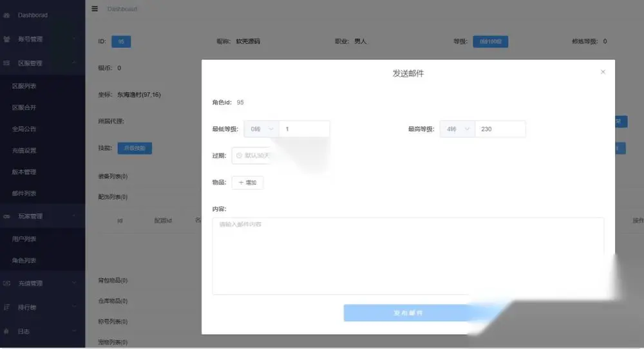Image resolution: width=644 pixels, height=349 pixels.
Task: Open 区服列表 in the sidebar
Action: (x=24, y=86)
